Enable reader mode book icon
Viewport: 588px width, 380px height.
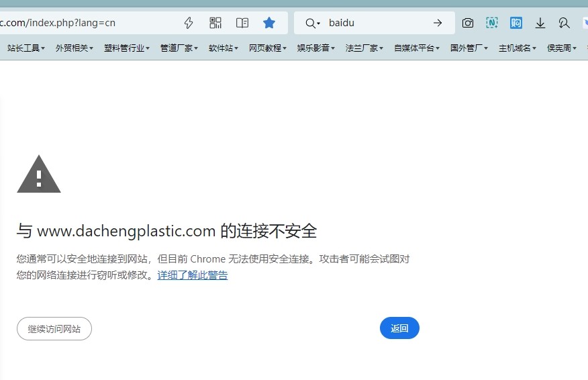(x=242, y=23)
